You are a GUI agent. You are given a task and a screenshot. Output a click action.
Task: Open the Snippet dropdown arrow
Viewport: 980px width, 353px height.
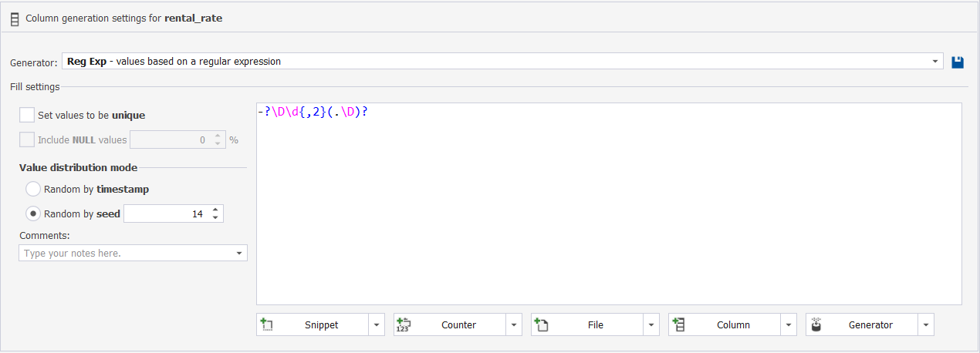coord(376,324)
